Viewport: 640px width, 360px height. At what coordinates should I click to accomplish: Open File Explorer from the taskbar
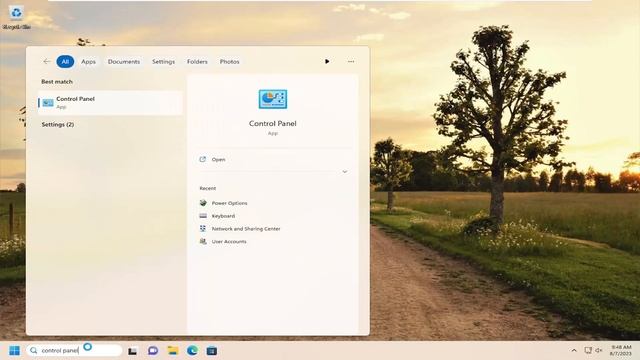(x=173, y=351)
